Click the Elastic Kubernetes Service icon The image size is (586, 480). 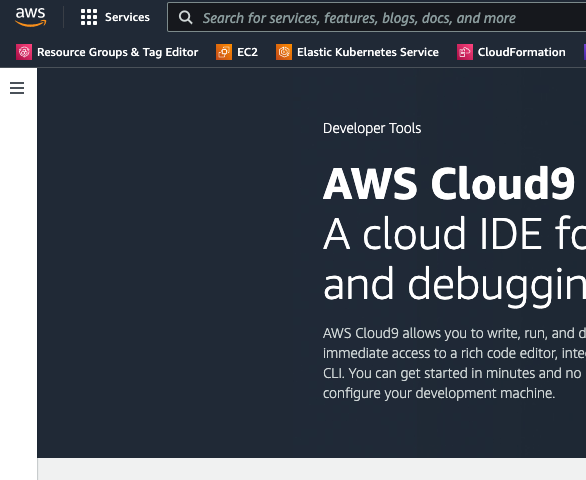pyautogui.click(x=284, y=52)
